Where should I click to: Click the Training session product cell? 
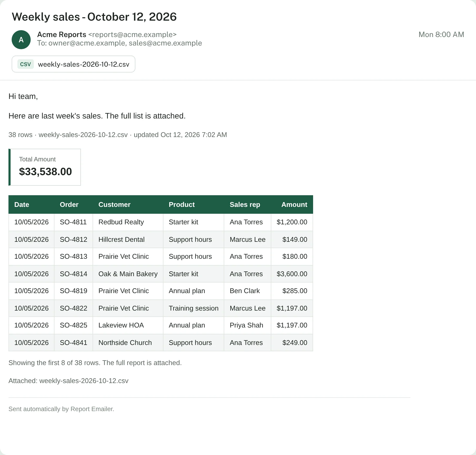click(194, 308)
